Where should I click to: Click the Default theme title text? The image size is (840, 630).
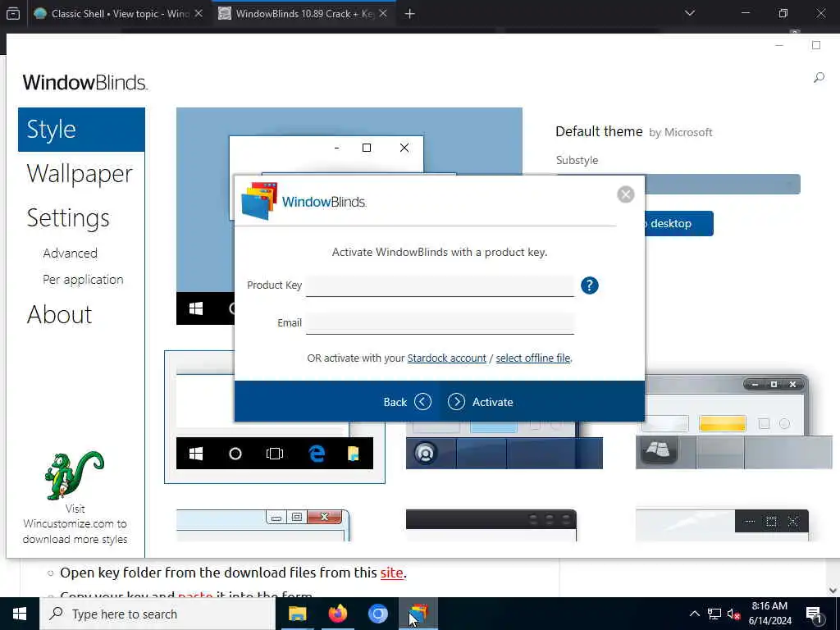coord(599,131)
